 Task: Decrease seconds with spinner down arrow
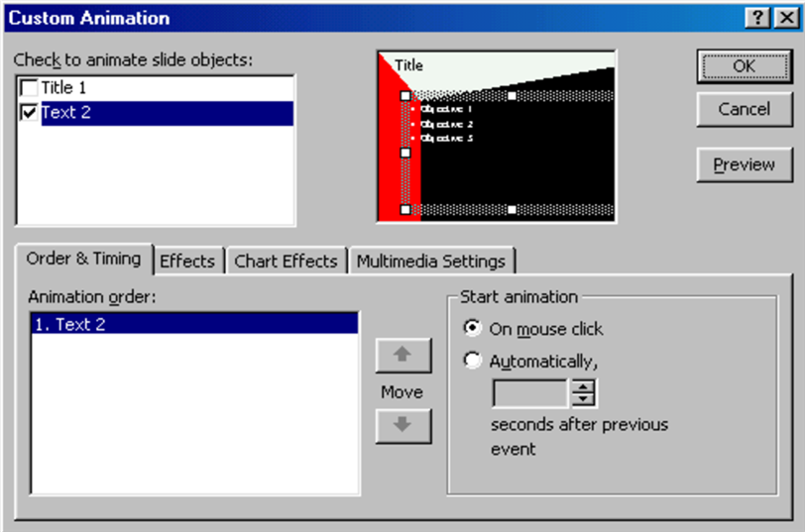click(584, 399)
